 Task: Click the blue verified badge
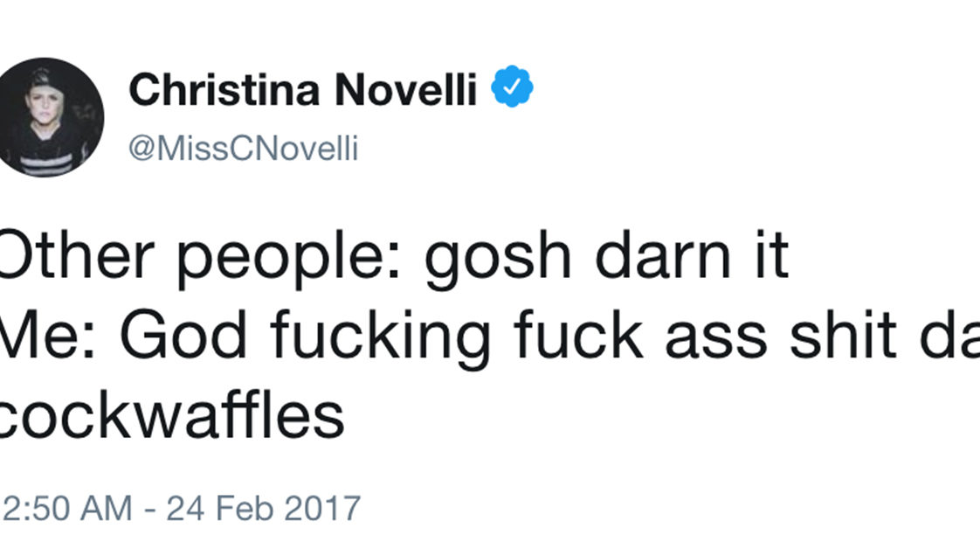point(513,89)
